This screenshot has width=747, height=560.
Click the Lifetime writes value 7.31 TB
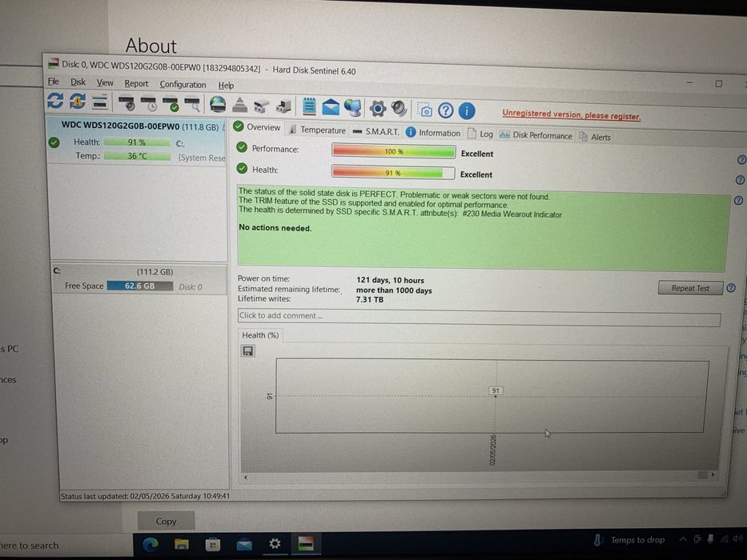pos(370,299)
